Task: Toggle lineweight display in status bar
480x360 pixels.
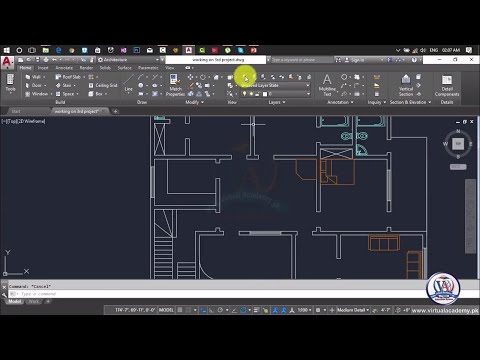Action: point(256,310)
